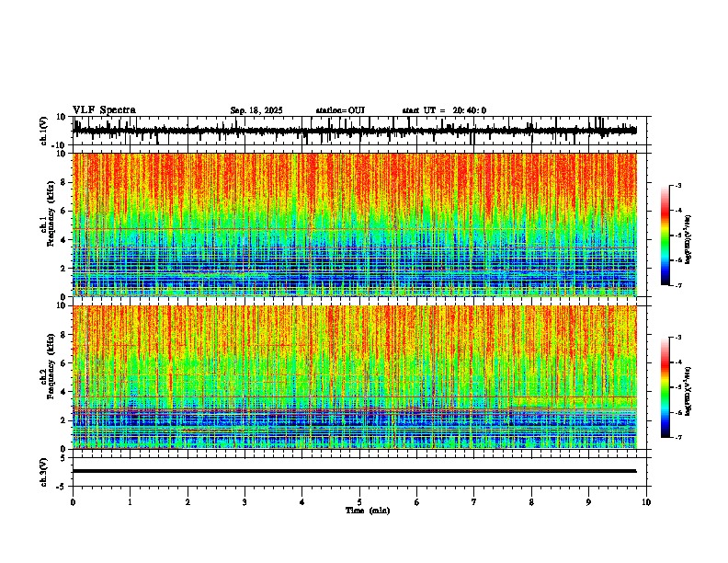728x563 pixels.
Task: Click the "8" tick on the time axis
Action: pyautogui.click(x=531, y=502)
